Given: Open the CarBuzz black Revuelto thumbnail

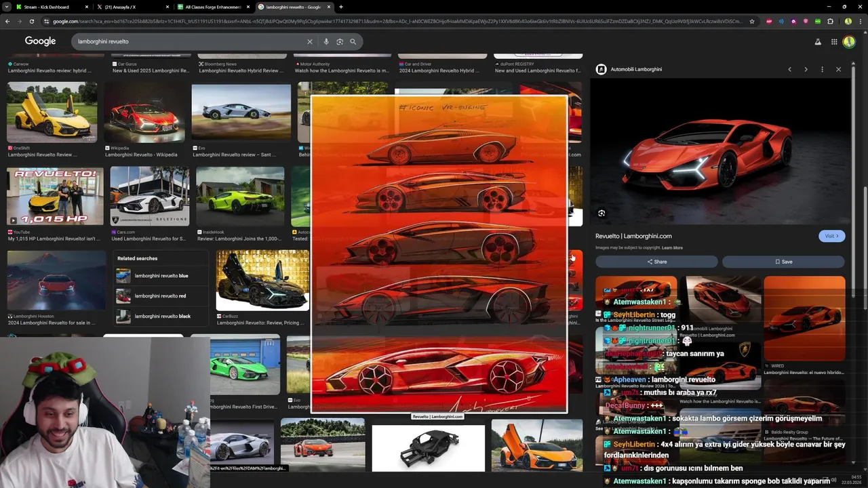Looking at the screenshot, I should click(x=262, y=281).
